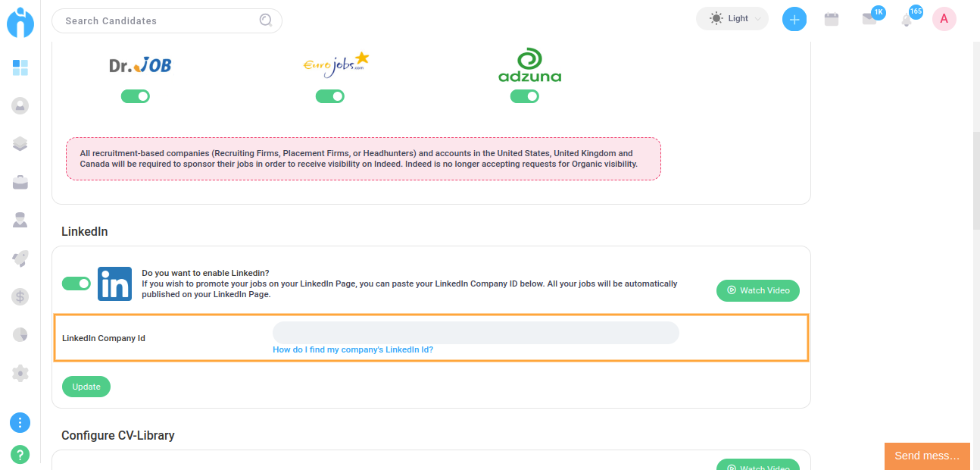The image size is (980, 470).
Task: Open 'How do I find my company's LinkedIn Id?' link
Action: tap(353, 350)
